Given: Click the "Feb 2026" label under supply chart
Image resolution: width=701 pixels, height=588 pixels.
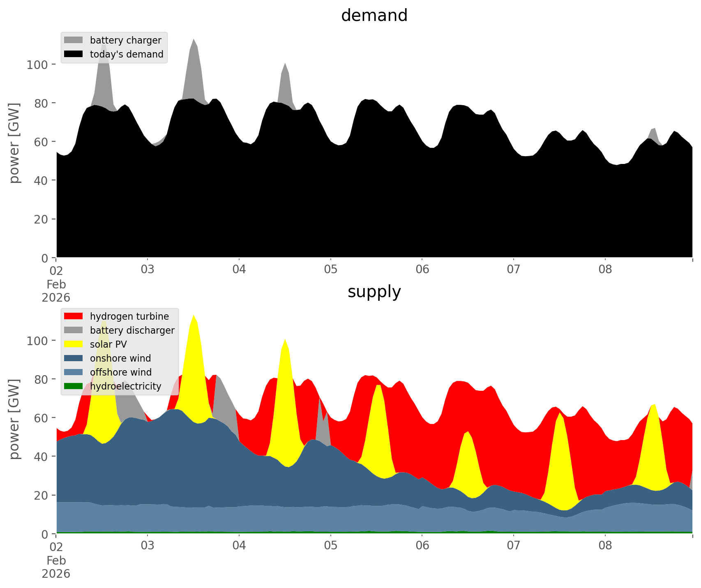Looking at the screenshot, I should click(x=56, y=567).
